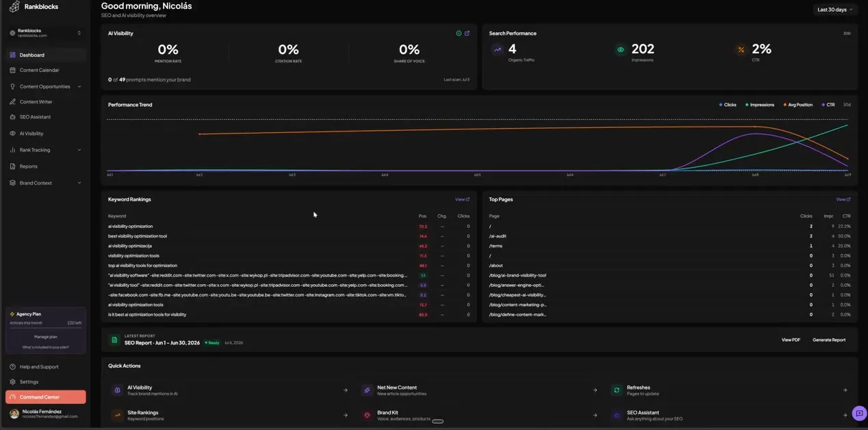Toggle Impressions series in chart legend
Viewport: 868px width, 430px height.
pyautogui.click(x=760, y=105)
